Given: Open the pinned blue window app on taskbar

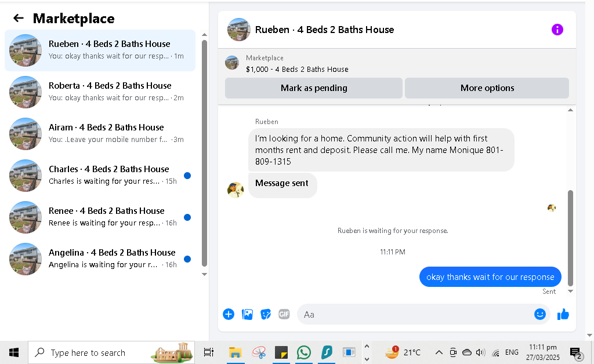Looking at the screenshot, I should [x=349, y=352].
